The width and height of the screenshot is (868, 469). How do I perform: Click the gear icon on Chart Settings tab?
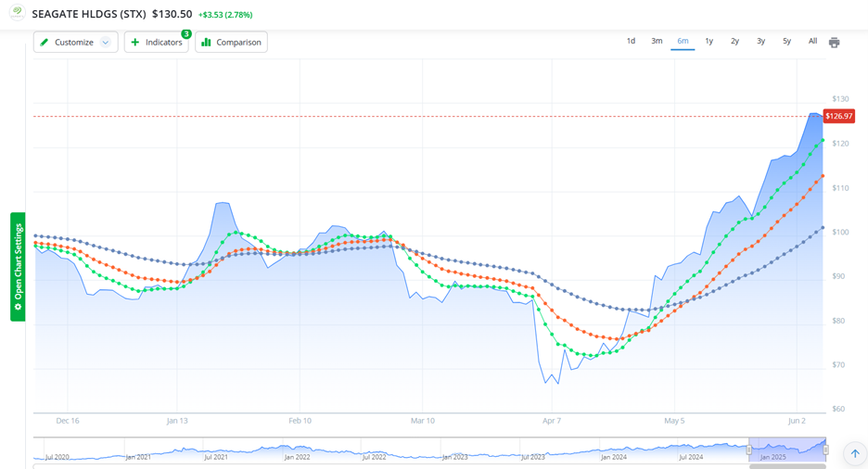click(x=18, y=307)
